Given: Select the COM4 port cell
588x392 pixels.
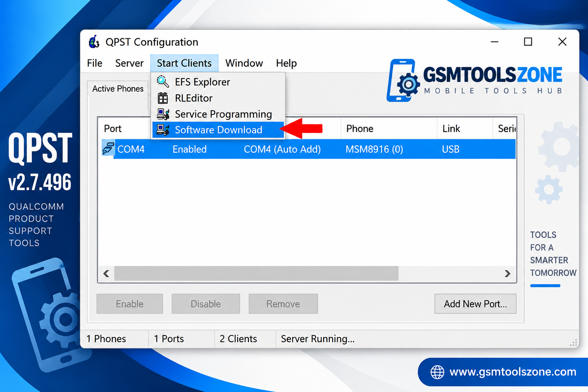Looking at the screenshot, I should (131, 149).
